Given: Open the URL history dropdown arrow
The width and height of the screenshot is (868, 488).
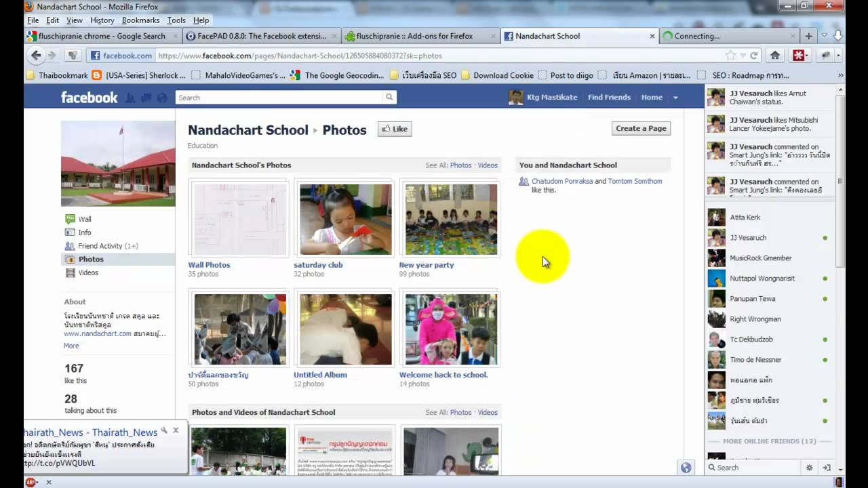Looking at the screenshot, I should 743,56.
